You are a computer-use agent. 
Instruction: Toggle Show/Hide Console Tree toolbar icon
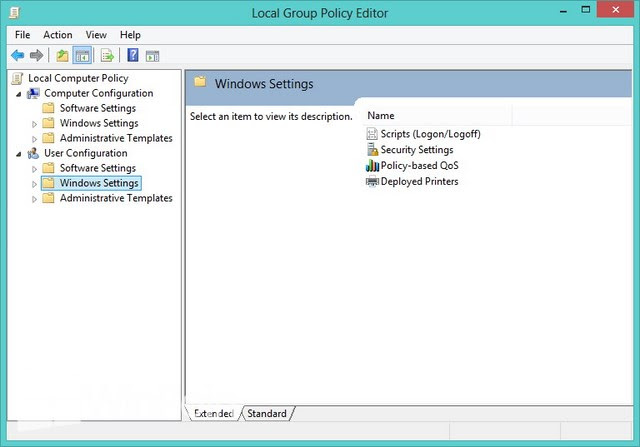82,55
